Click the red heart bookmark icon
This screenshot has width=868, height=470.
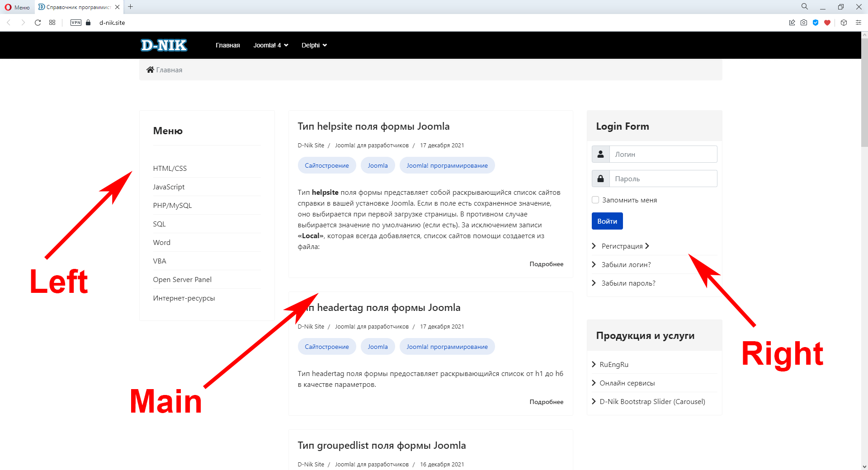pos(827,23)
